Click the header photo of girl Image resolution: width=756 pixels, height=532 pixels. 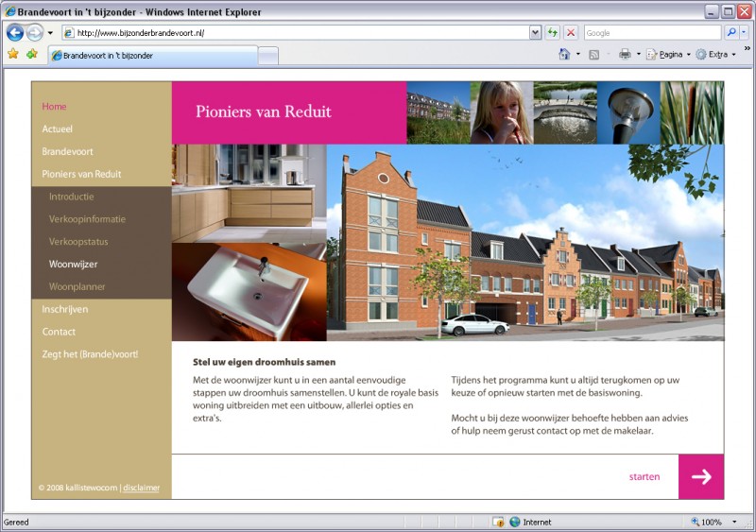502,112
